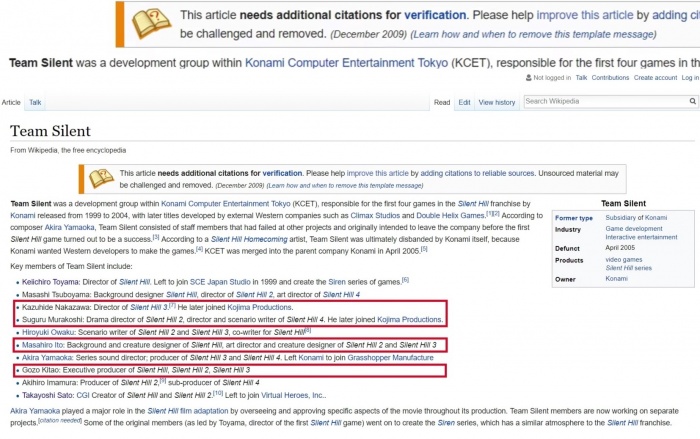This screenshot has height=439, width=700.
Task: Click Subsidiary of Konami in infobox
Action: pyautogui.click(x=636, y=217)
